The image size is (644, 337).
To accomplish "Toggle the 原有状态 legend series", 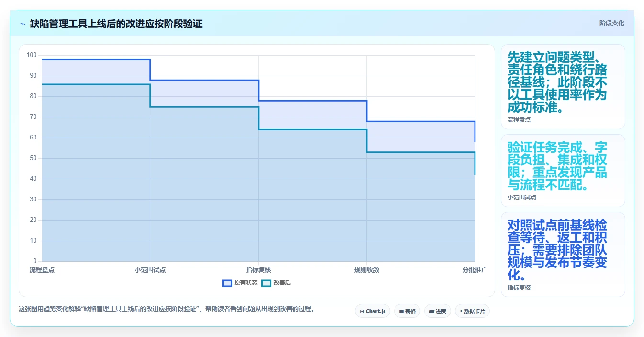I will (x=240, y=283).
